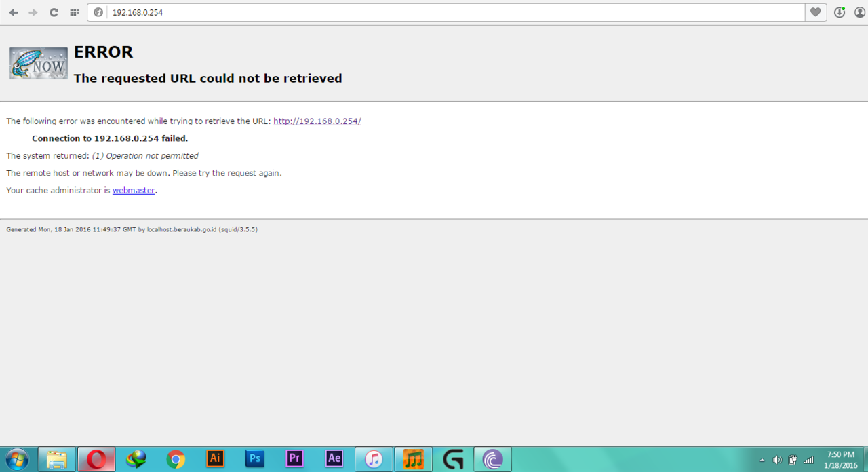Screen dimensions: 868x472
Task: Click the ERROR heading text
Action: point(103,52)
